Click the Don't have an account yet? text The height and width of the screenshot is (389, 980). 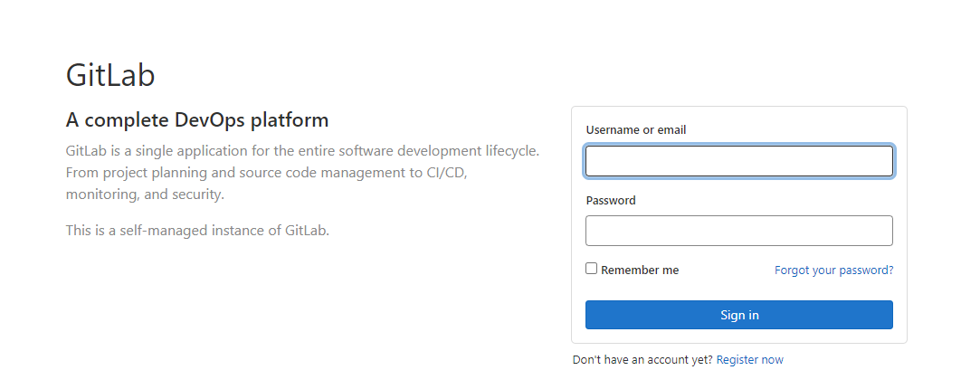[x=642, y=360]
